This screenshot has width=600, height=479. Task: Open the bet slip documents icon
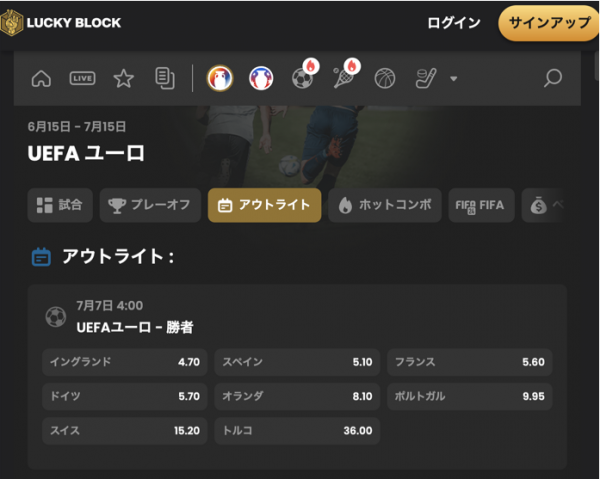(165, 78)
